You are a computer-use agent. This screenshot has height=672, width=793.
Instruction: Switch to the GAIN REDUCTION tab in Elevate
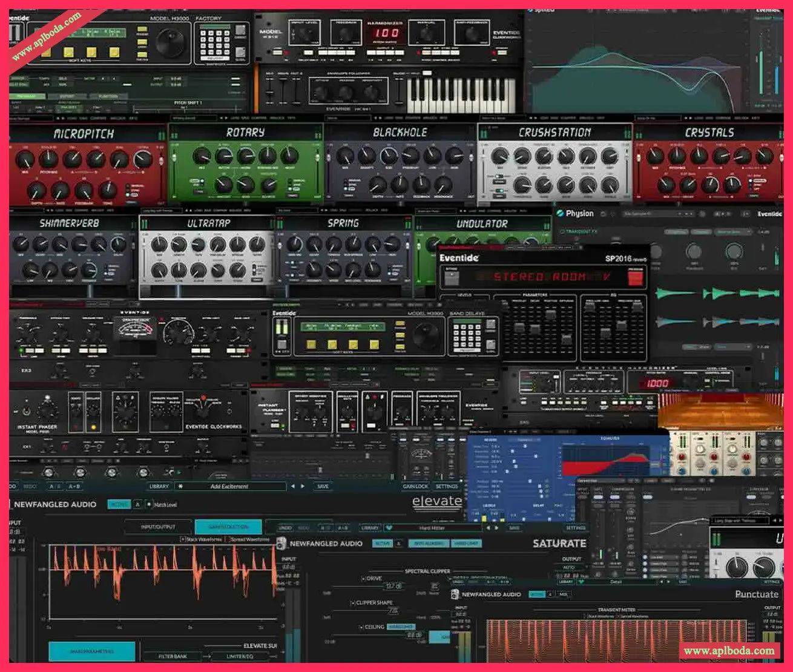pos(228,527)
